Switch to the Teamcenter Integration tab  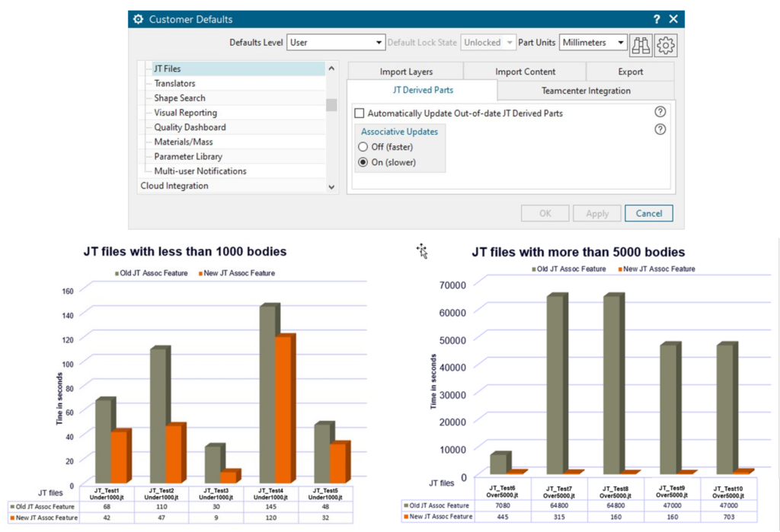(585, 91)
